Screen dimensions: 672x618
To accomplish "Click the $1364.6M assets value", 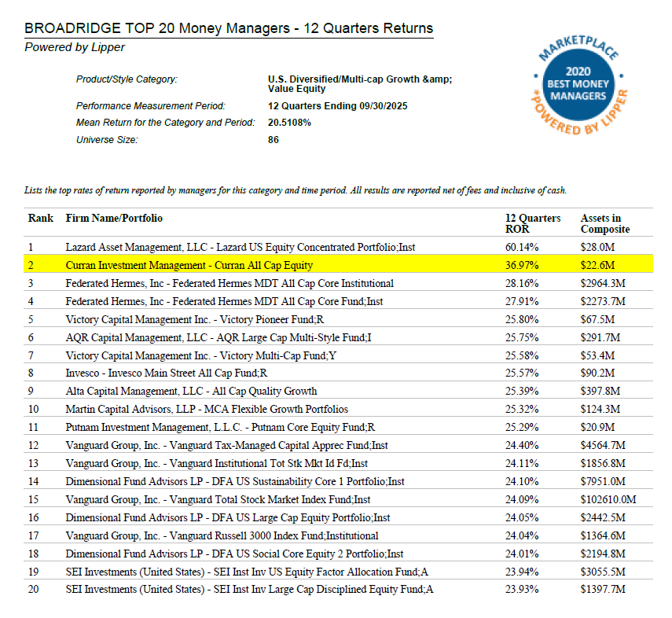I will pos(603,535).
